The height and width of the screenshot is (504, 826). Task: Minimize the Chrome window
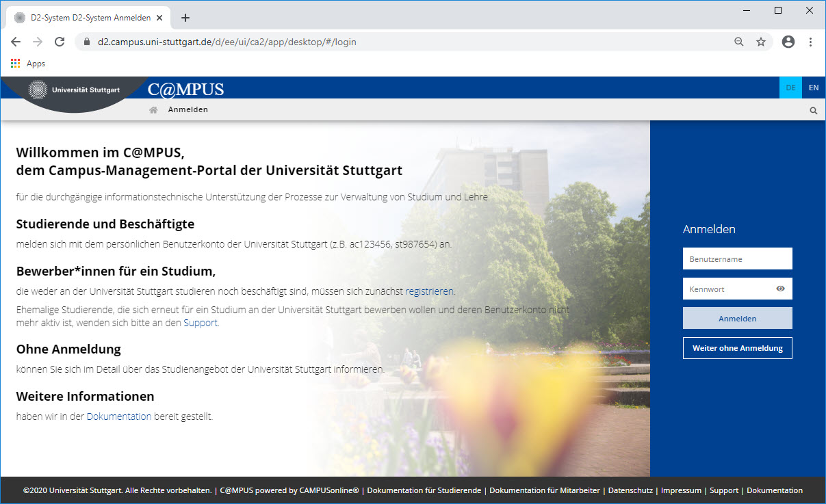pyautogui.click(x=747, y=10)
